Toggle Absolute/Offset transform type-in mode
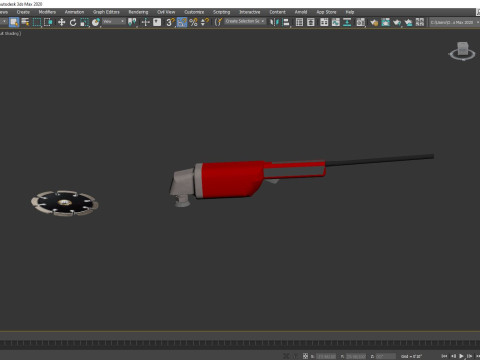Screen dimensions: 480x360 (305, 356)
